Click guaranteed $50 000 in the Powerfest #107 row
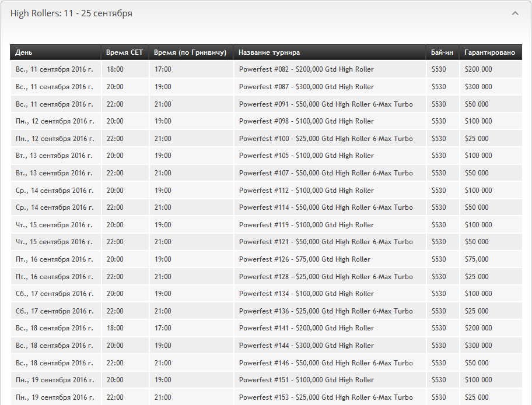 click(x=477, y=173)
